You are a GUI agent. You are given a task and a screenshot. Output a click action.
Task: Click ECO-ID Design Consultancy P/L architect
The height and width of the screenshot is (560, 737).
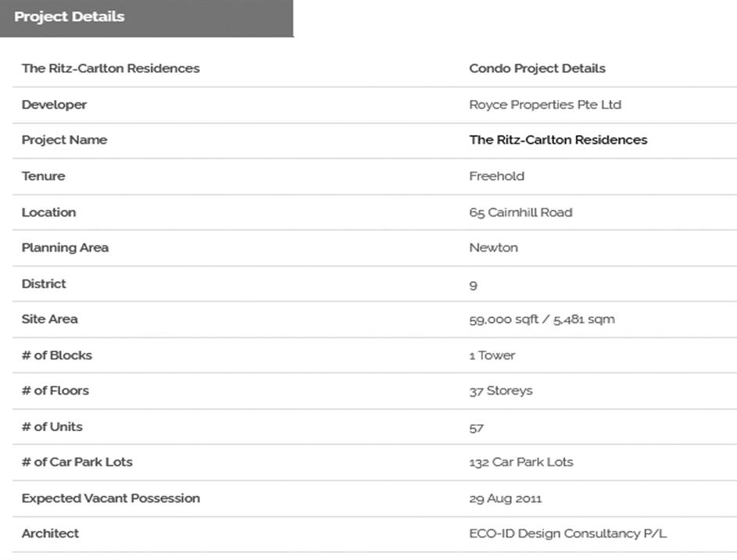pyautogui.click(x=567, y=533)
